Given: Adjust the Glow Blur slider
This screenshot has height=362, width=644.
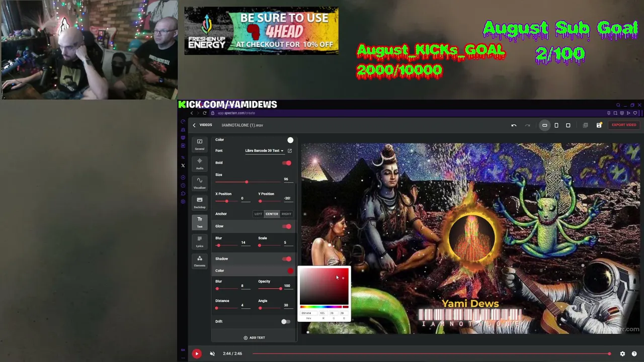Looking at the screenshot, I should [226, 245].
